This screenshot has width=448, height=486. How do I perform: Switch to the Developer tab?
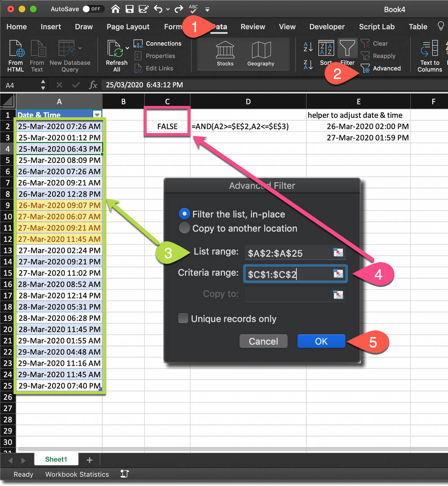tap(327, 26)
